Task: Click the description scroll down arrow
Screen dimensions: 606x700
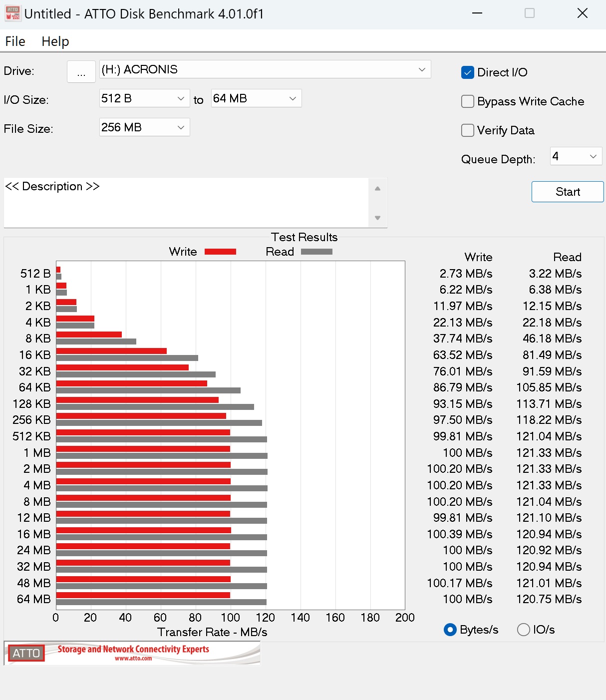Action: coord(378,218)
